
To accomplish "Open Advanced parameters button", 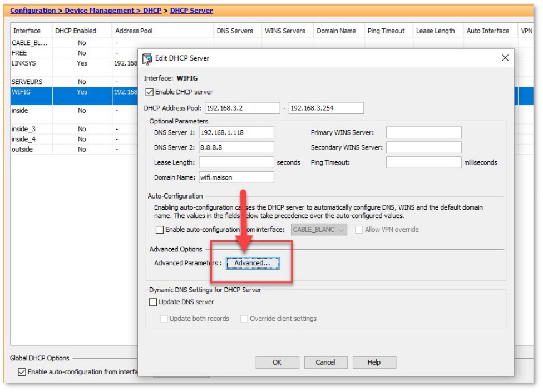I will pyautogui.click(x=252, y=264).
